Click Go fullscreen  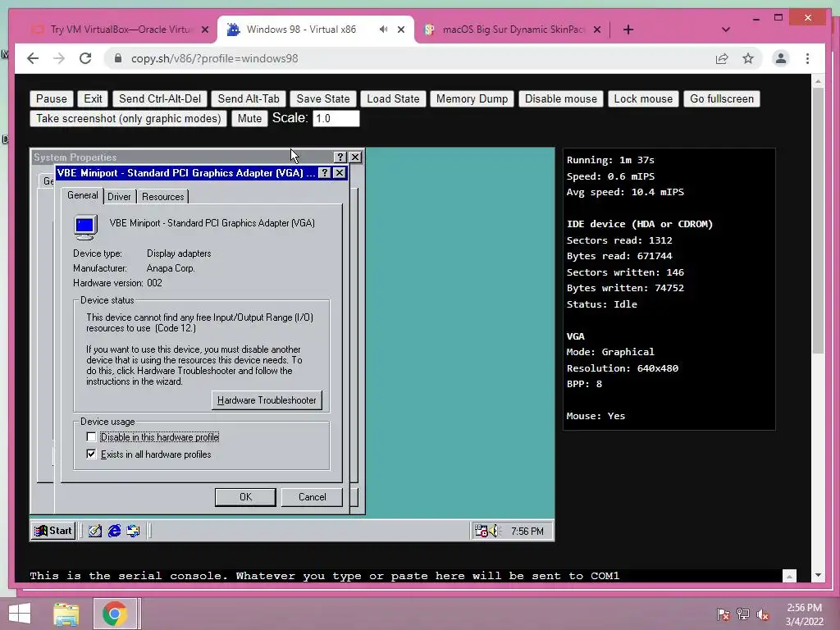[722, 98]
